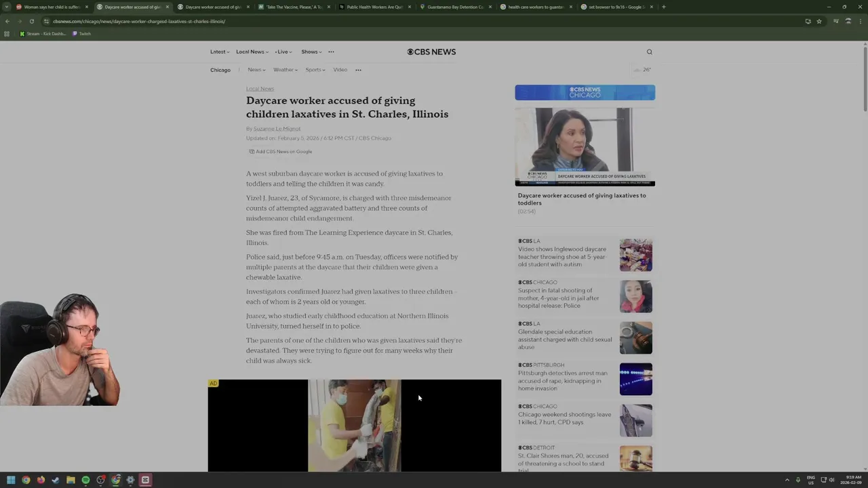Click the weather temperature icon showing 26°
Image resolution: width=868 pixels, height=488 pixels.
642,70
